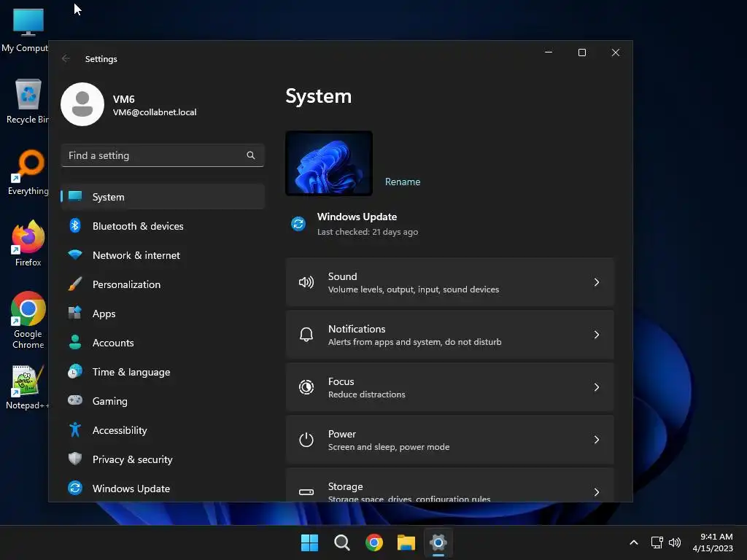Image resolution: width=747 pixels, height=560 pixels.
Task: Click the Privacy & security shield icon
Action: point(75,459)
